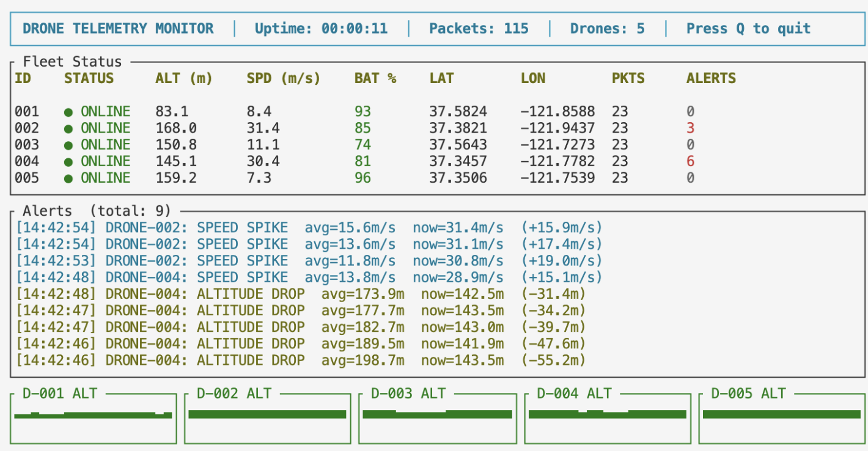Click the PKTS column header

(628, 78)
